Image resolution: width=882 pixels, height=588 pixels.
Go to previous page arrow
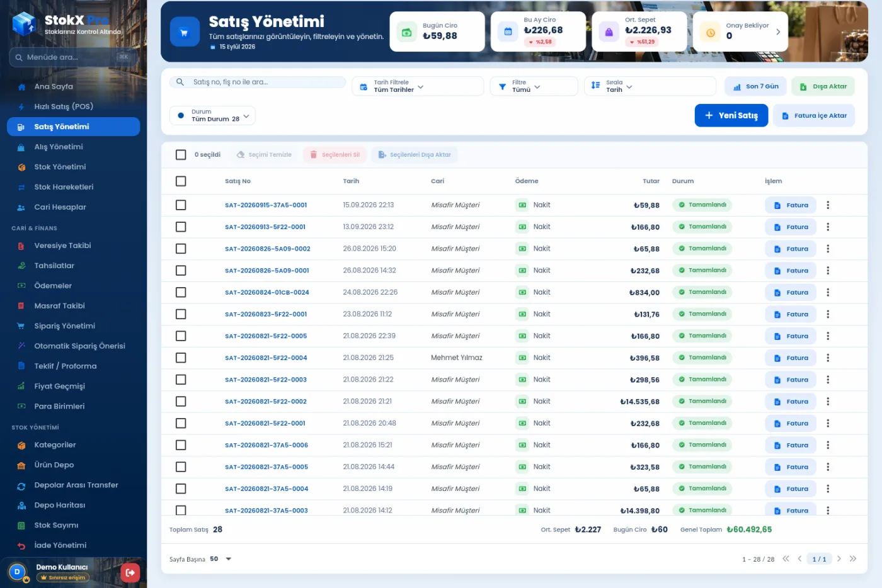[800, 559]
